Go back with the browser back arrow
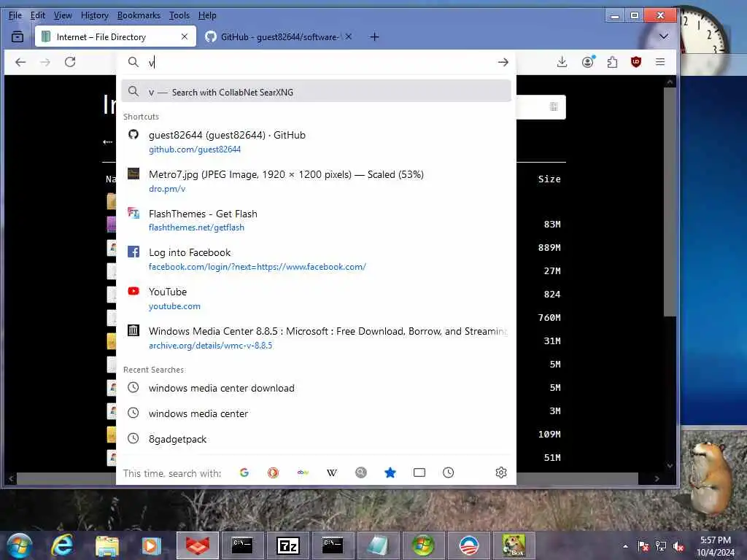Viewport: 747px width, 560px height. pos(20,62)
